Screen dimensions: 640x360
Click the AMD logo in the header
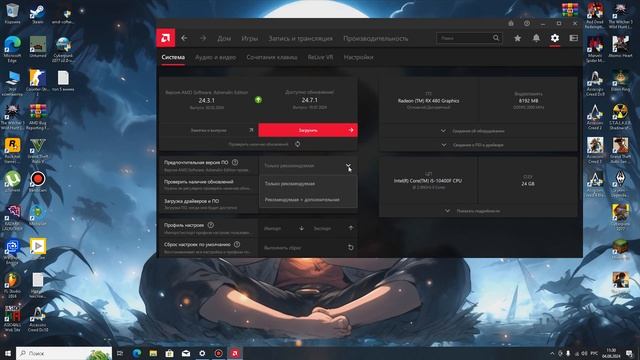pos(166,38)
